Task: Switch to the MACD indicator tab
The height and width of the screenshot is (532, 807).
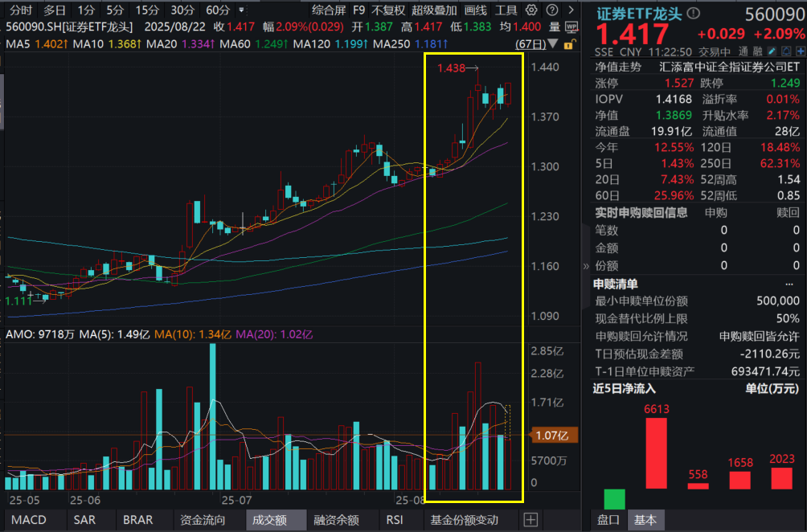Action: pos(28,520)
